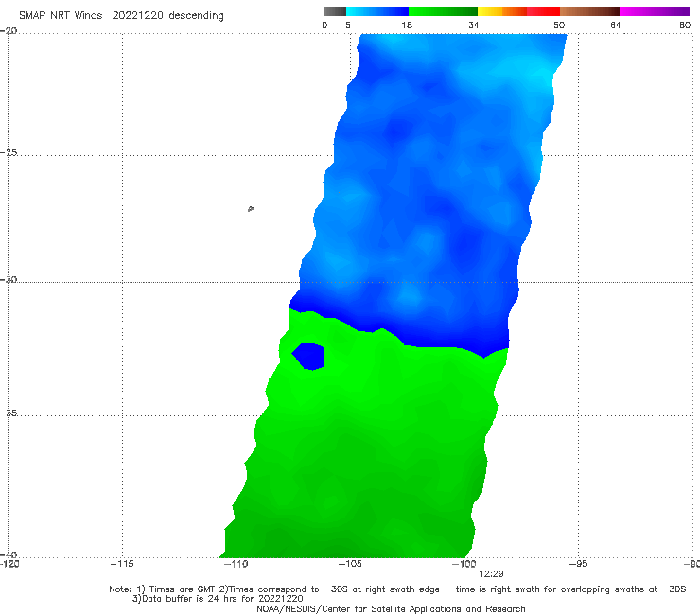Image resolution: width=700 pixels, height=615 pixels.
Task: Click the 'Data buffer is 24 hrs' note
Action: 218,599
